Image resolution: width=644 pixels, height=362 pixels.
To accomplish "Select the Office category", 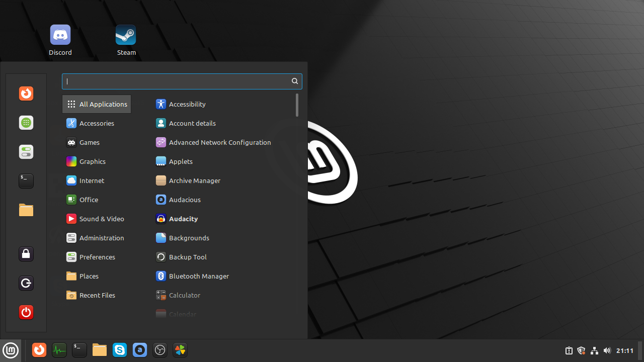I will point(97,200).
